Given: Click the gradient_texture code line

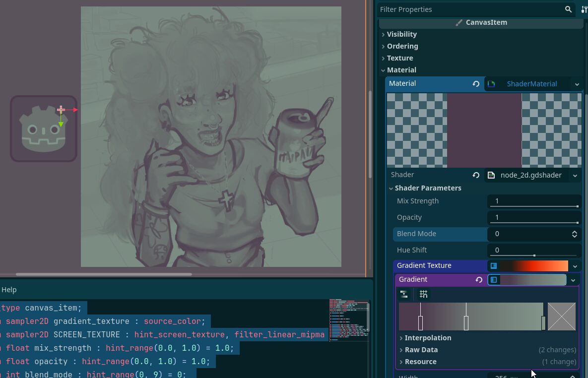Looking at the screenshot, I should click(105, 321).
